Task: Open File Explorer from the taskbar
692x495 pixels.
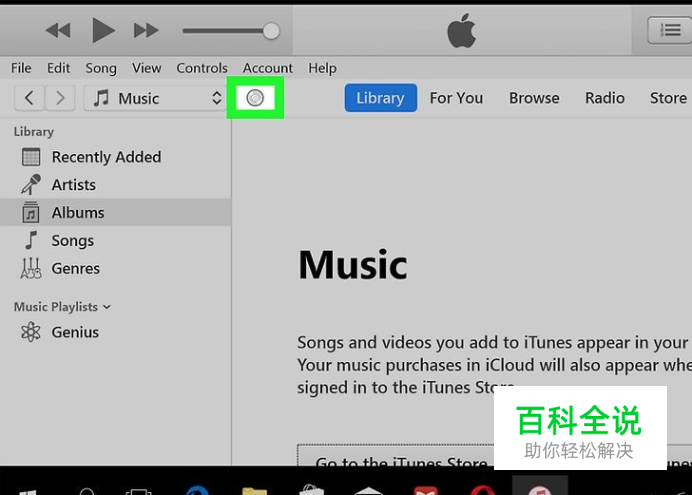Action: coord(254,489)
